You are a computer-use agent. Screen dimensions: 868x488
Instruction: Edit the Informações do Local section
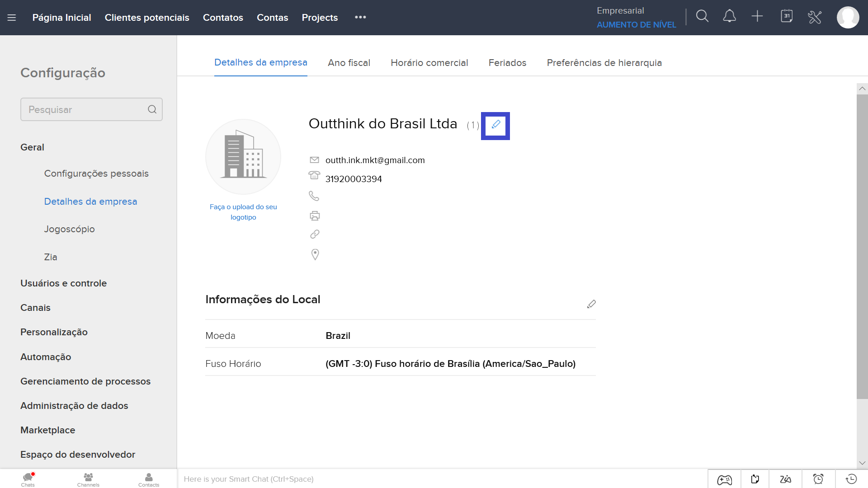click(x=591, y=304)
